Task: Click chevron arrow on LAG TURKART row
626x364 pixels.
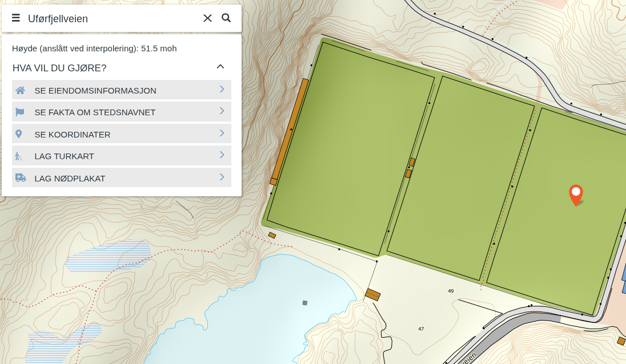Action: point(222,155)
